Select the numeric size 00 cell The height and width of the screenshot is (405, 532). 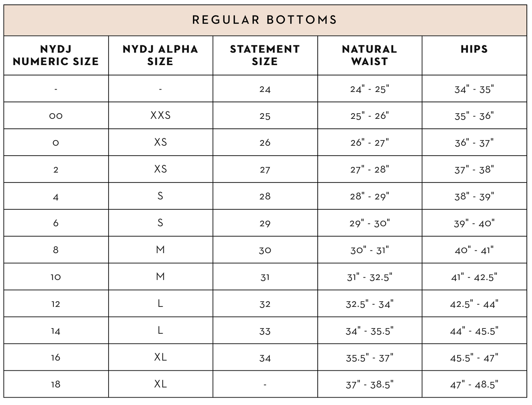56,116
